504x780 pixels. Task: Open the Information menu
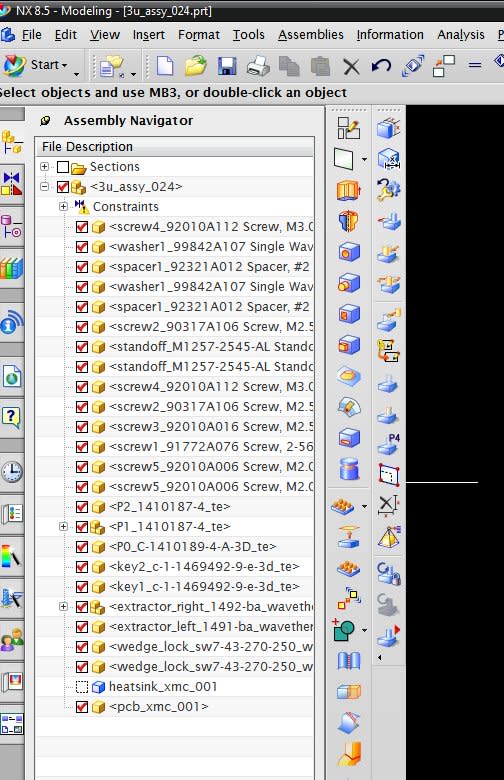point(390,35)
